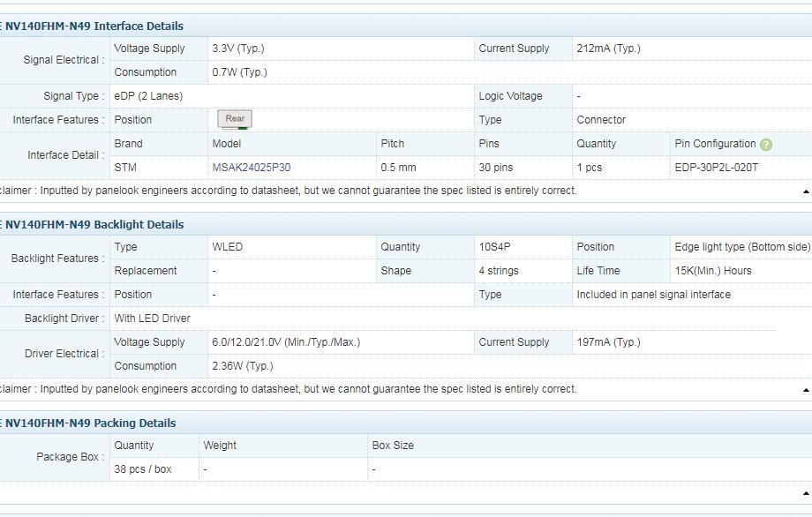The image size is (812, 517).
Task: Click the Backlight Details disclaimer text
Action: (x=288, y=389)
